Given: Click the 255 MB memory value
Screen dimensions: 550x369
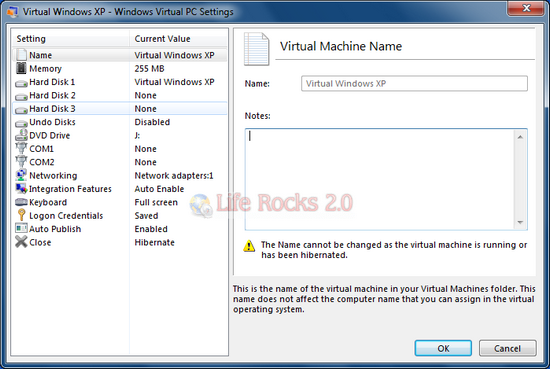Looking at the screenshot, I should [x=149, y=68].
